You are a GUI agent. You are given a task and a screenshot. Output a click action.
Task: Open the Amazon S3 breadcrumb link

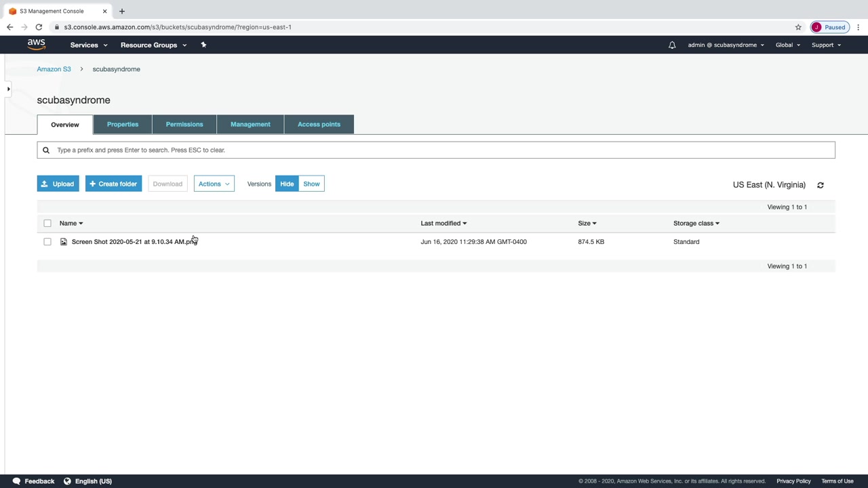[54, 69]
